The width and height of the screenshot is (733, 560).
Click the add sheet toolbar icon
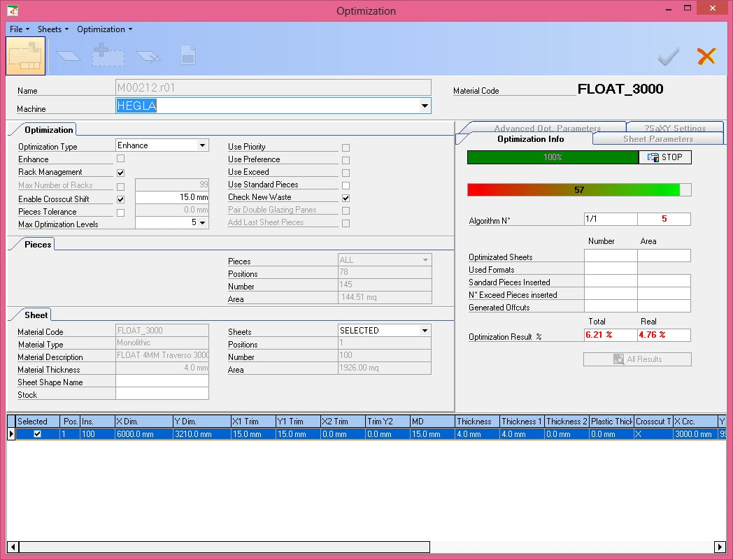click(108, 55)
